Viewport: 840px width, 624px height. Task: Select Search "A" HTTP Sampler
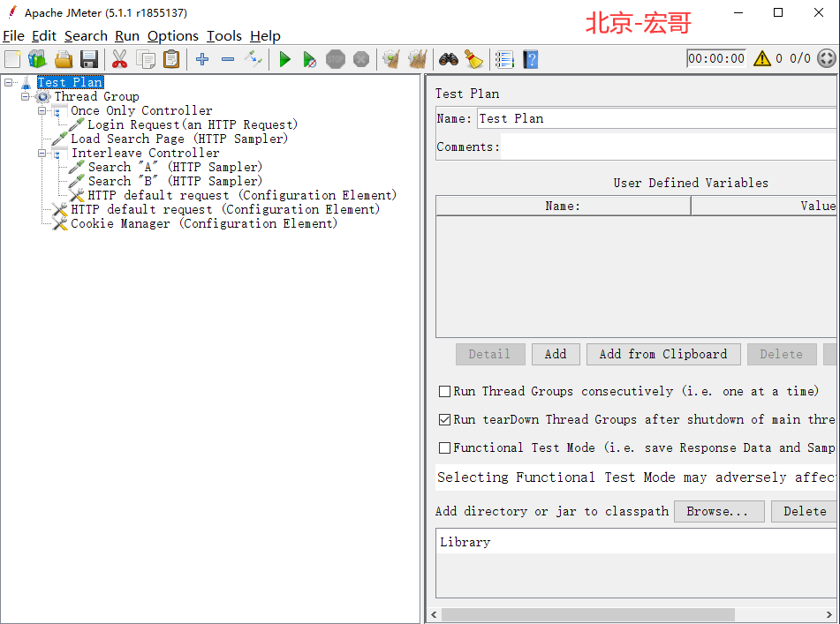click(175, 167)
